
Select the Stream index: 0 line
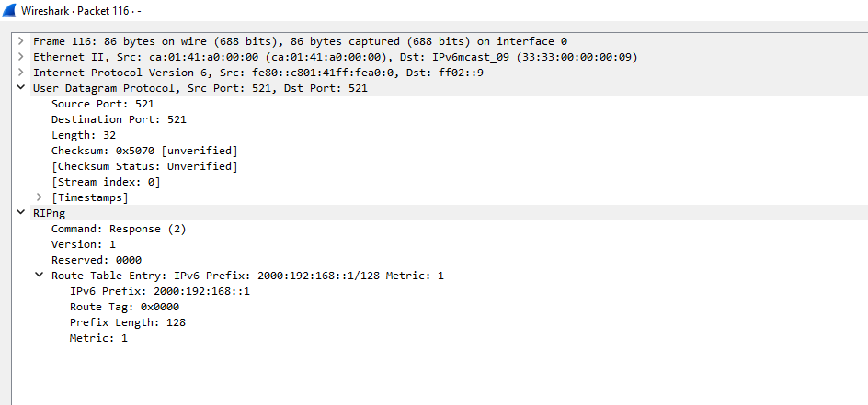pos(106,182)
